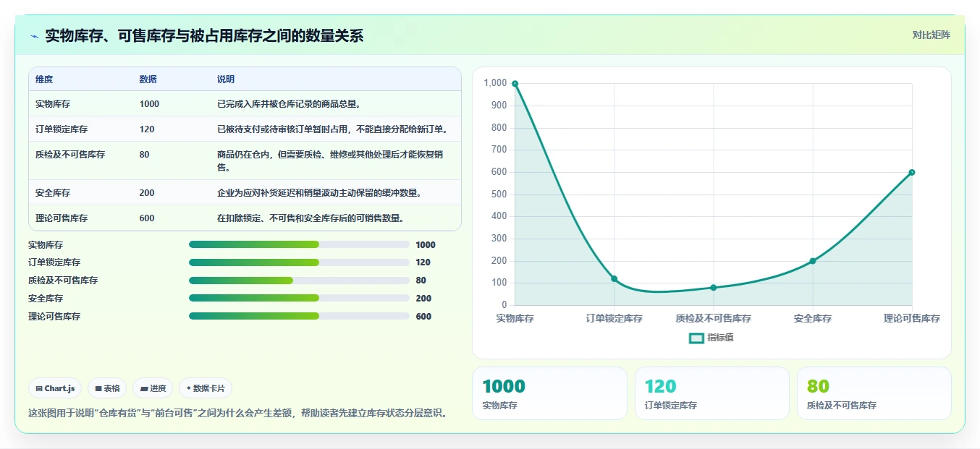Viewport: 980px width, 449px height.
Task: Click the y-axis tick label 500
Action: point(499,194)
